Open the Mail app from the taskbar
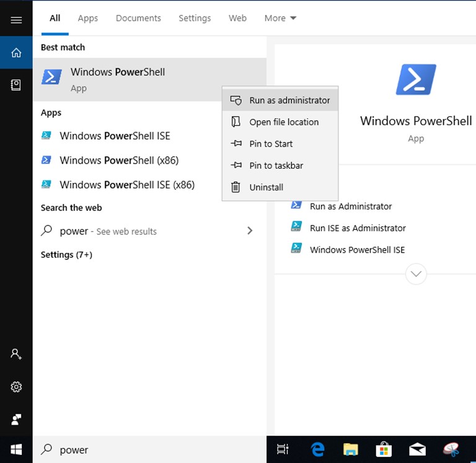This screenshot has width=476, height=463. (x=417, y=449)
